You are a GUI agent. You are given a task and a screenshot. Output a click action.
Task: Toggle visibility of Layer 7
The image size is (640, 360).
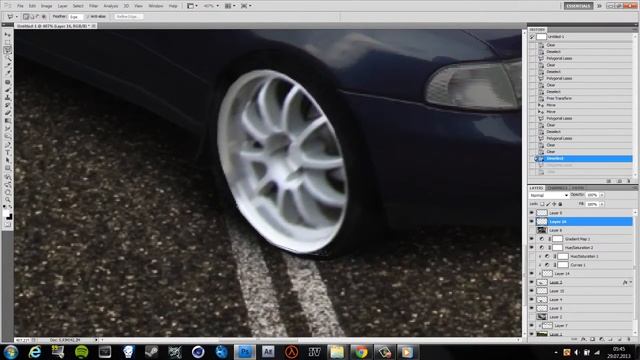tap(531, 326)
